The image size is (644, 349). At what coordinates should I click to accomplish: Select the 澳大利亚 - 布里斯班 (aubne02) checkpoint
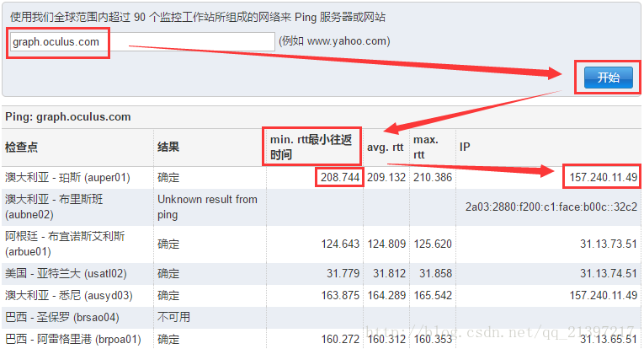click(54, 207)
